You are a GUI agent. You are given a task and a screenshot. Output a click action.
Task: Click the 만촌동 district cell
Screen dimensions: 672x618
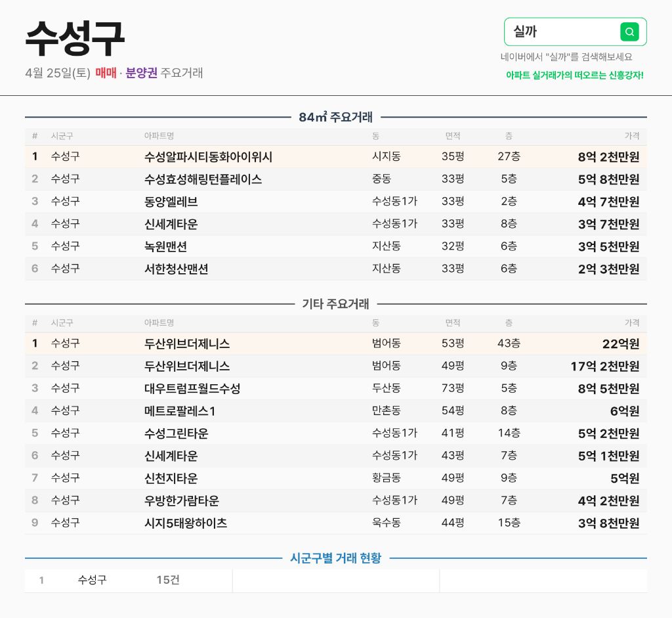(386, 410)
